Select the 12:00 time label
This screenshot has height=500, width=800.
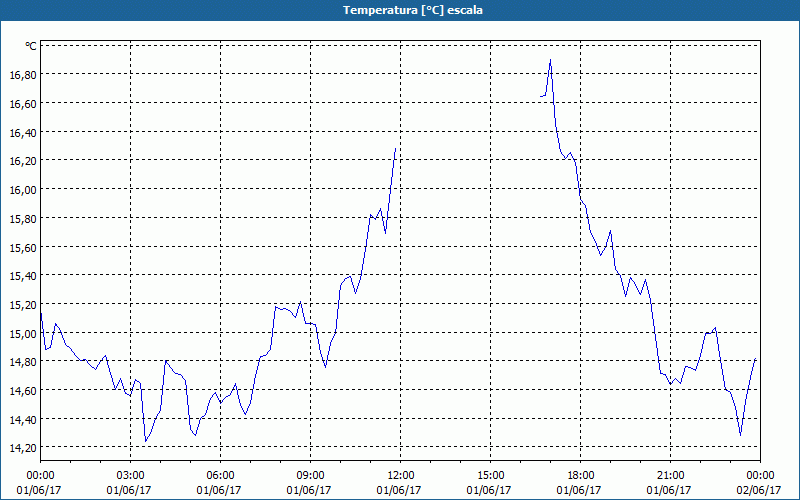(401, 476)
